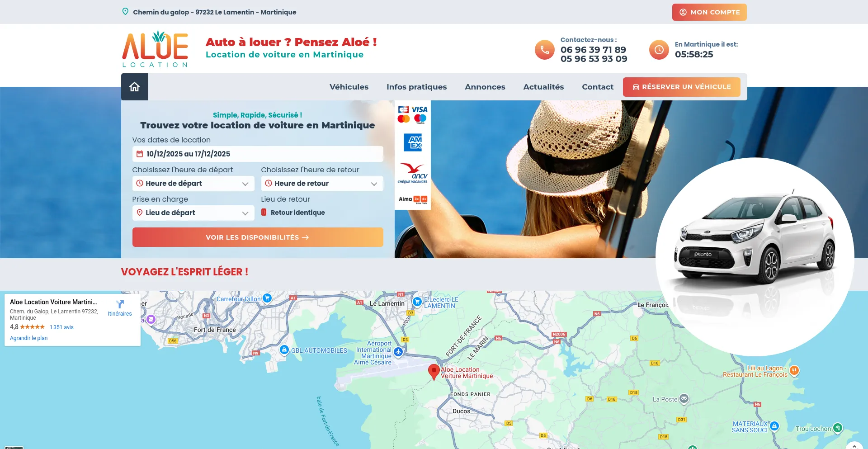Toggle the Retour identique option
868x449 pixels.
tap(264, 213)
